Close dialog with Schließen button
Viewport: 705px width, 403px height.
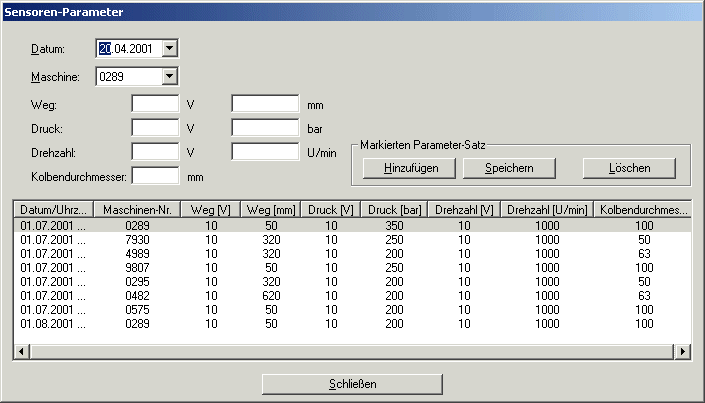(x=352, y=384)
